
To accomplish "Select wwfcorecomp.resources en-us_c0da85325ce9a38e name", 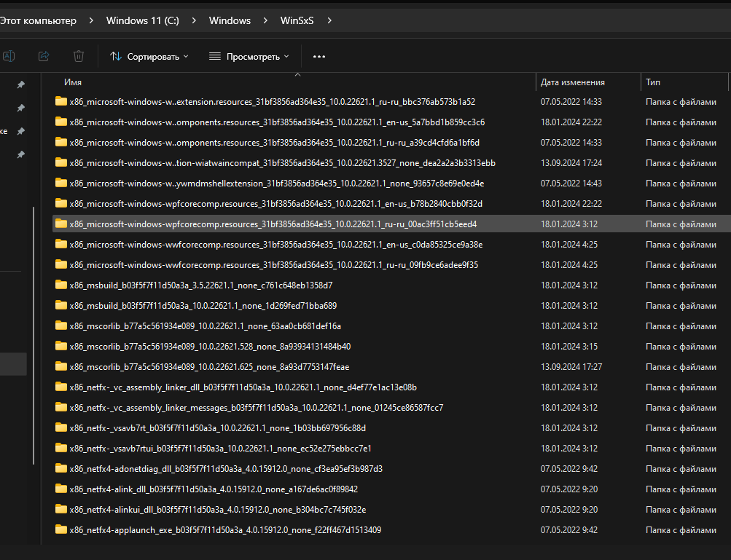I will (x=276, y=245).
